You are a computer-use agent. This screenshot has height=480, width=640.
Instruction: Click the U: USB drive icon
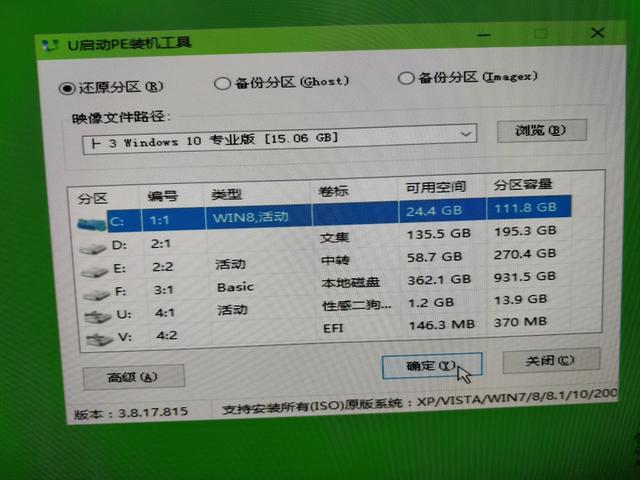97,317
